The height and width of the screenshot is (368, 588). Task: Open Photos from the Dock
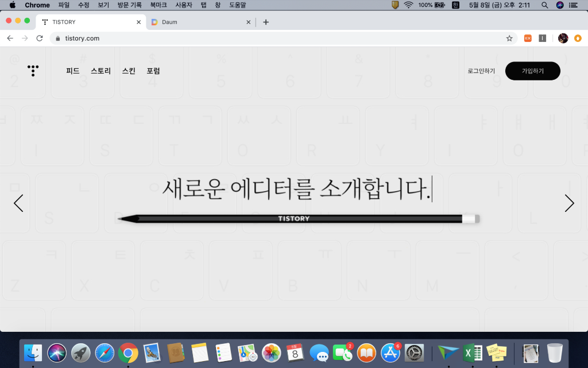point(271,353)
